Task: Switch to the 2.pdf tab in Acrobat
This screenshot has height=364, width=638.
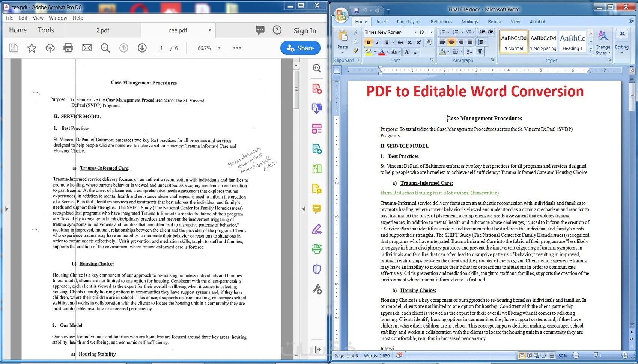Action: (x=102, y=30)
